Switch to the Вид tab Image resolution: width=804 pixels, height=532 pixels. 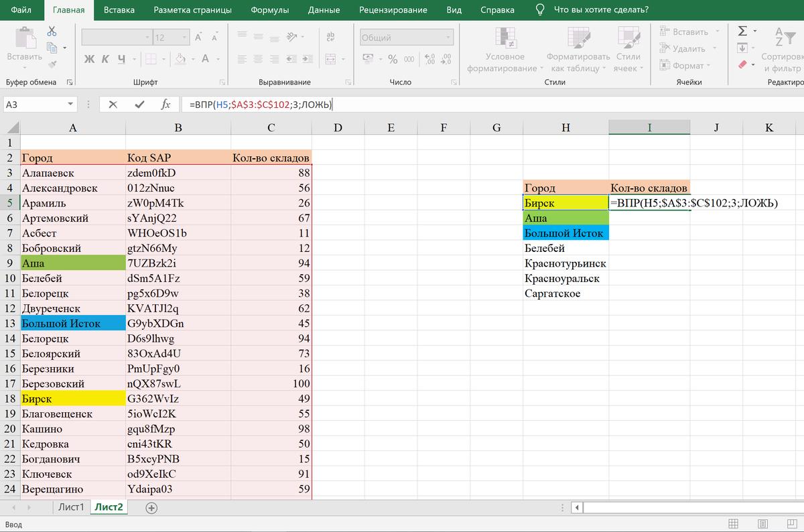pyautogui.click(x=454, y=10)
